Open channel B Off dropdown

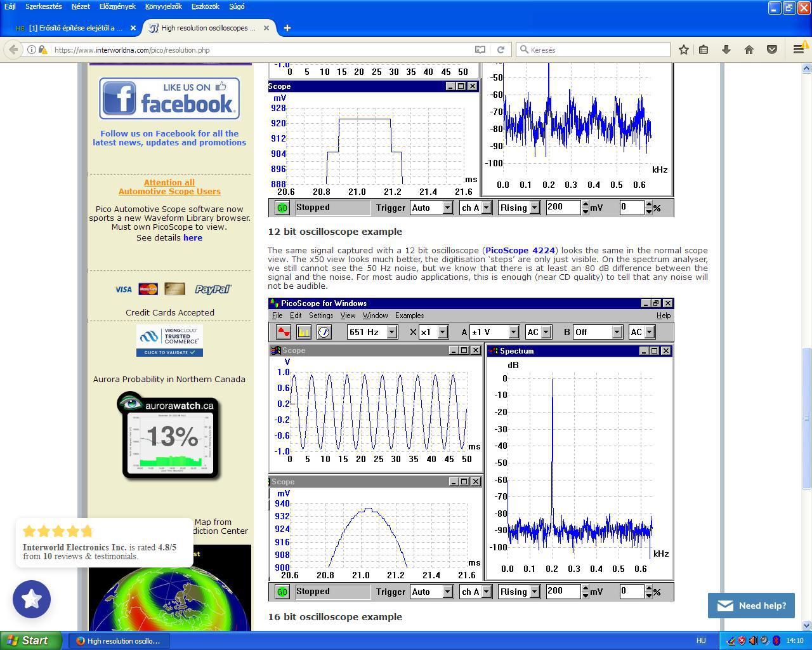pyautogui.click(x=617, y=332)
